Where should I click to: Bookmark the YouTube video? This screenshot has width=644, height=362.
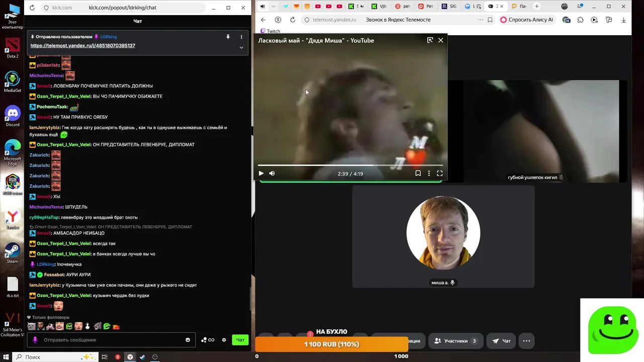pos(418,173)
